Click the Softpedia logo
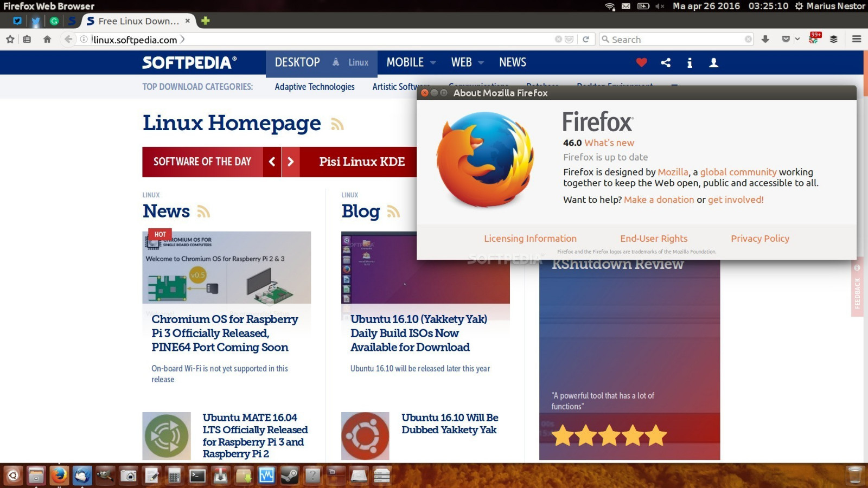This screenshot has height=488, width=868. [x=189, y=62]
